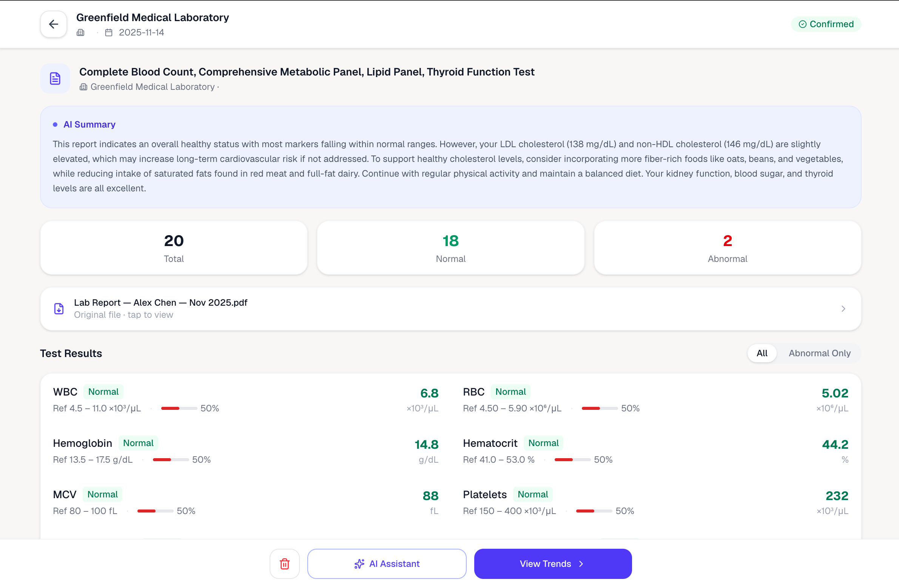Click the Hematocrit 50% range bar
The height and width of the screenshot is (588, 899).
tap(572, 460)
